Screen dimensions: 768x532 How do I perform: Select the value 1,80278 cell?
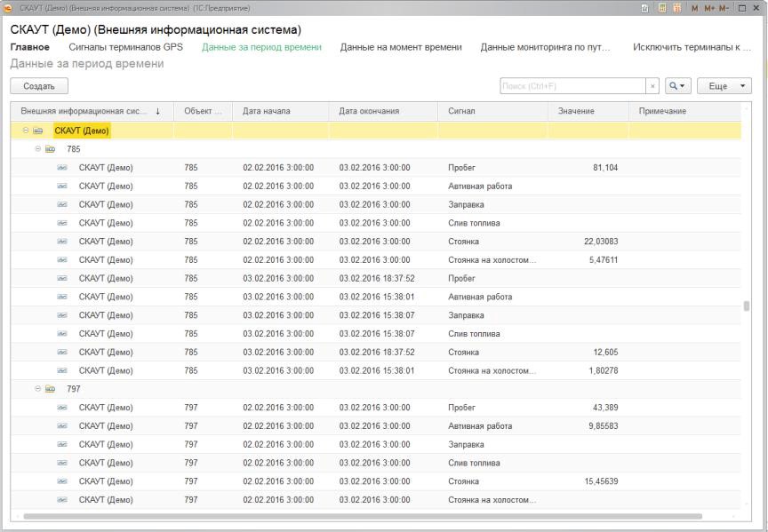coord(604,370)
